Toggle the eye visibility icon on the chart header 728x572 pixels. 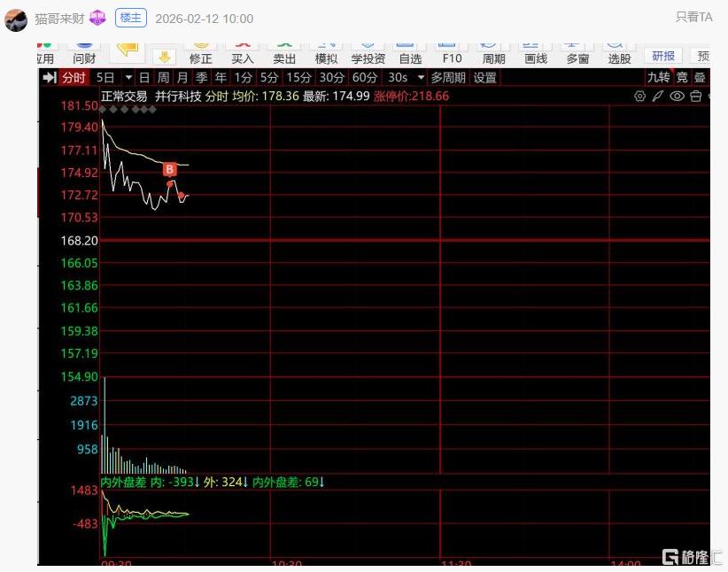click(x=677, y=97)
